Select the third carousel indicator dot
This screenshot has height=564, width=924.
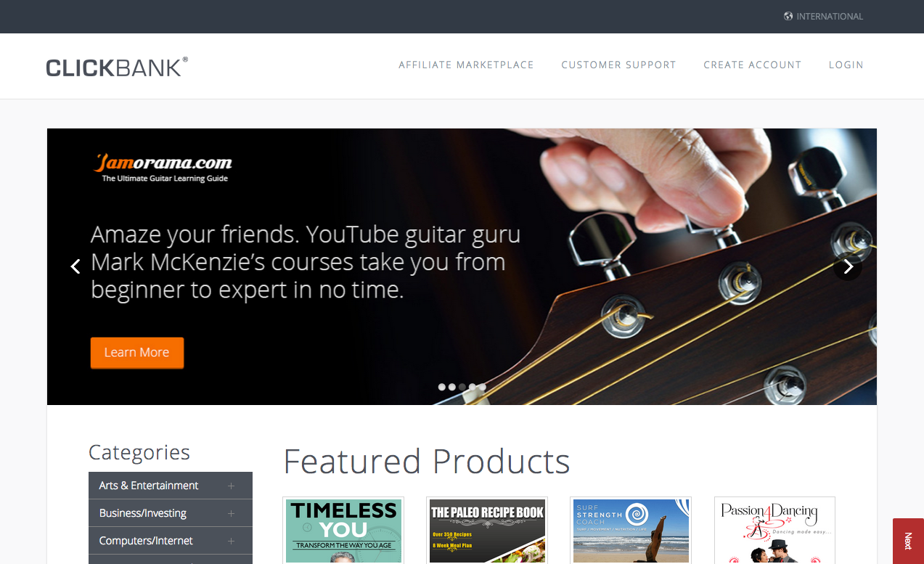pyautogui.click(x=462, y=387)
